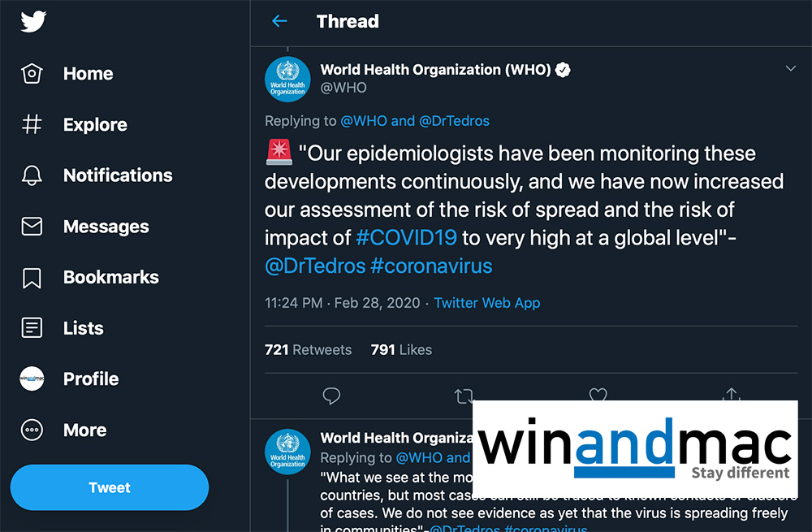Open Messages from the sidebar
Screen dimensions: 812x532
pos(106,227)
